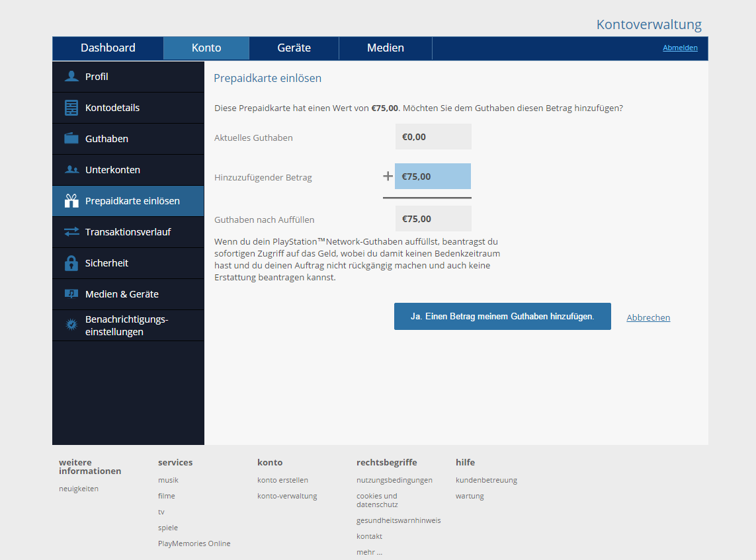This screenshot has height=560, width=756.
Task: Open the filme footer link
Action: point(166,496)
